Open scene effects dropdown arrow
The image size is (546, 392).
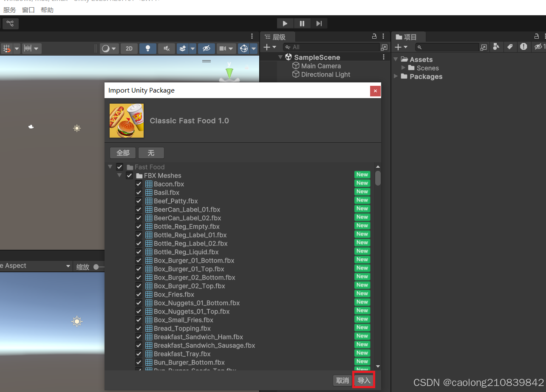click(x=192, y=49)
